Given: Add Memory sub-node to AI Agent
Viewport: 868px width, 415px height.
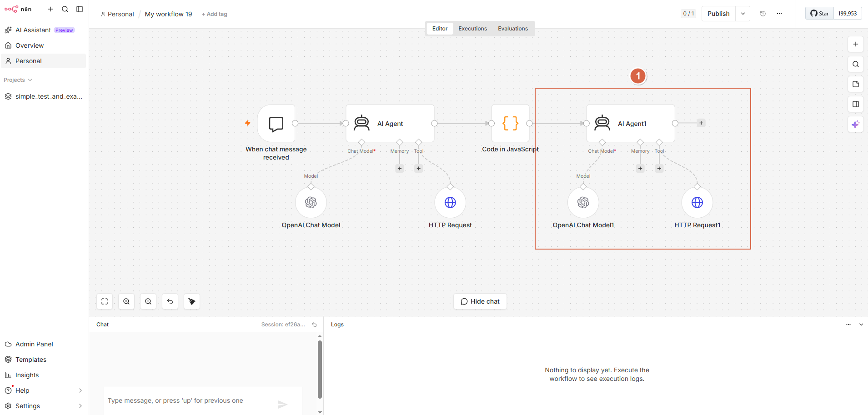Looking at the screenshot, I should coord(400,168).
